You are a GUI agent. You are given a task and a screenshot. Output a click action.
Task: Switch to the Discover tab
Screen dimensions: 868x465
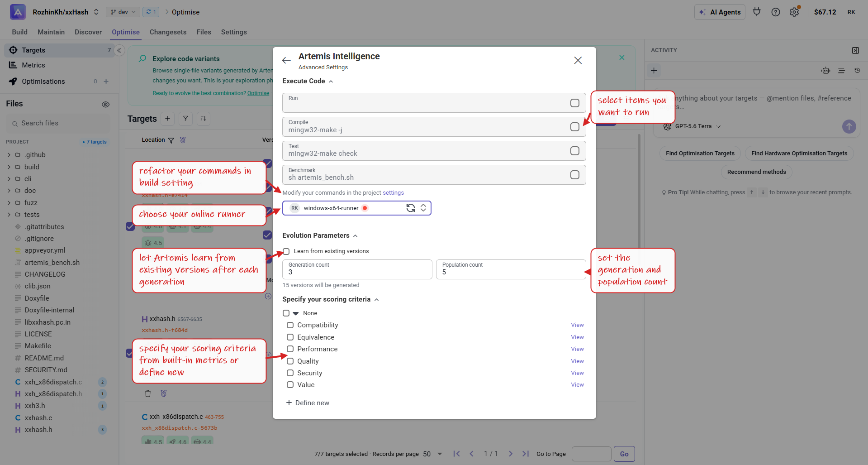point(88,32)
